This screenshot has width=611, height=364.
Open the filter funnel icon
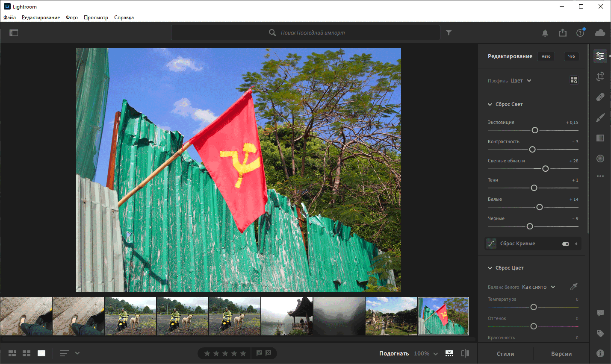[449, 32]
